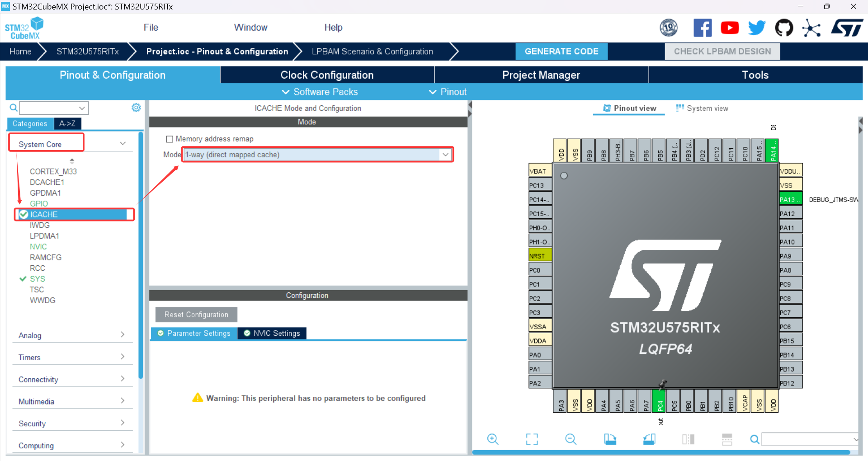Select CORTEX_M33 in the peripheral list
This screenshot has width=868, height=461.
coord(53,171)
